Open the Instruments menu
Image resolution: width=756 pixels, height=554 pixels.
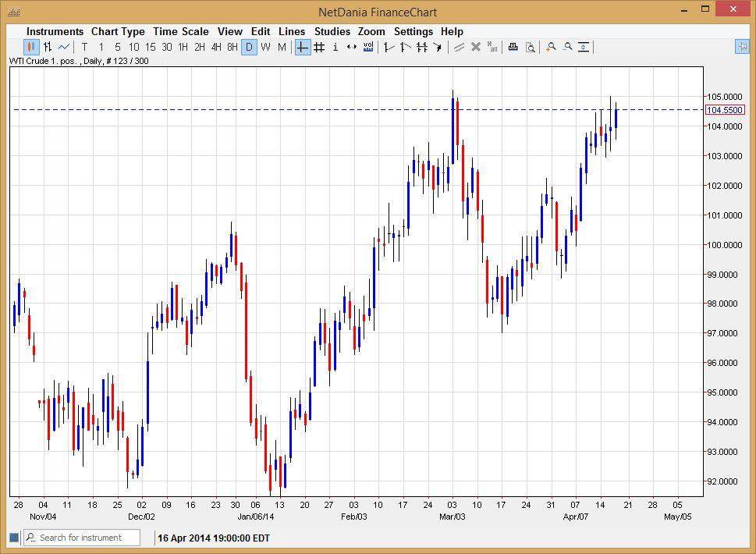(55, 31)
